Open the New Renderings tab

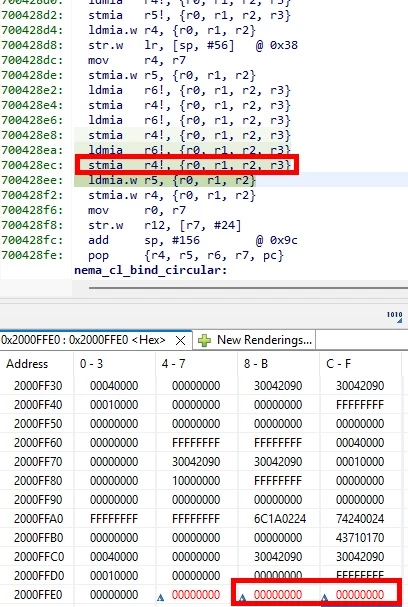[x=254, y=340]
